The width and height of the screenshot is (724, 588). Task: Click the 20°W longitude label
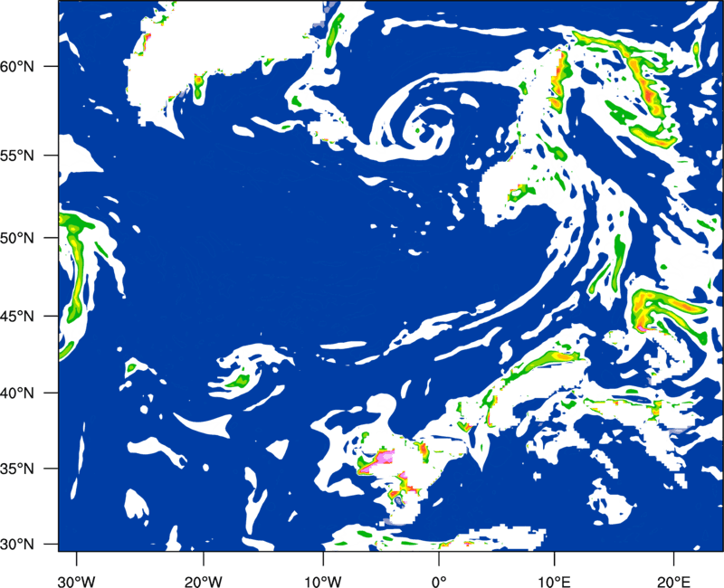point(203,582)
